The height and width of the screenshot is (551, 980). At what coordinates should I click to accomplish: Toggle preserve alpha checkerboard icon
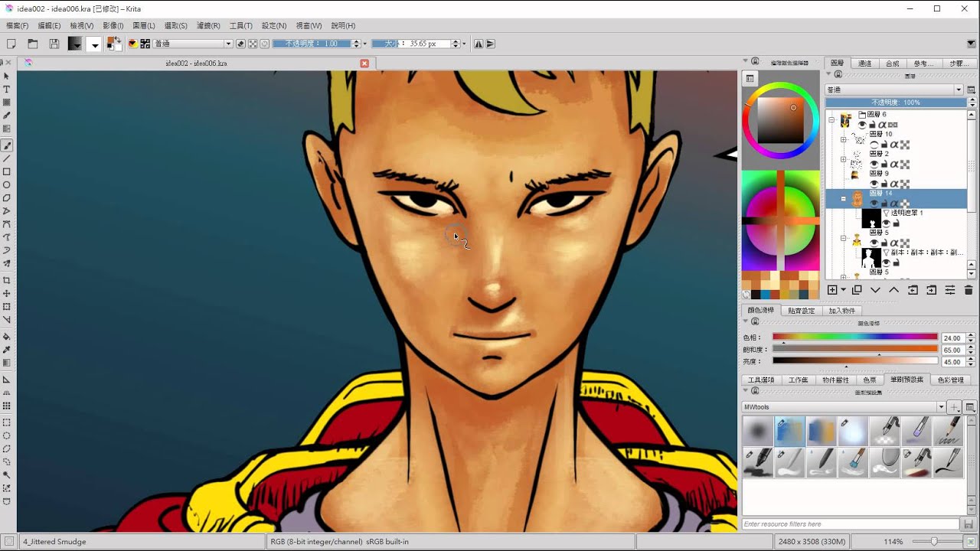[253, 44]
